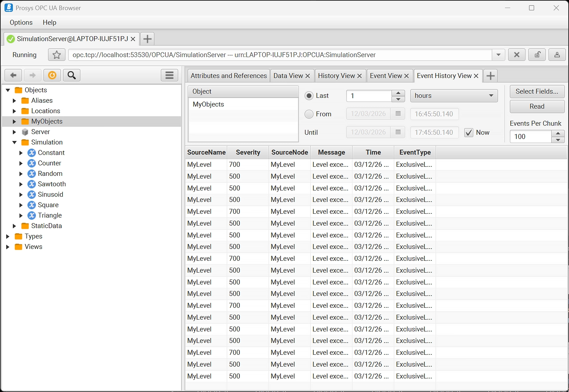Collapse the Simulation folder
The height and width of the screenshot is (392, 569).
[14, 142]
